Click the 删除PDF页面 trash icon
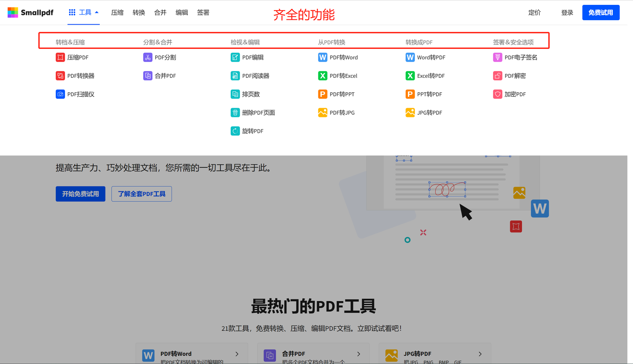633x364 pixels. coord(235,113)
